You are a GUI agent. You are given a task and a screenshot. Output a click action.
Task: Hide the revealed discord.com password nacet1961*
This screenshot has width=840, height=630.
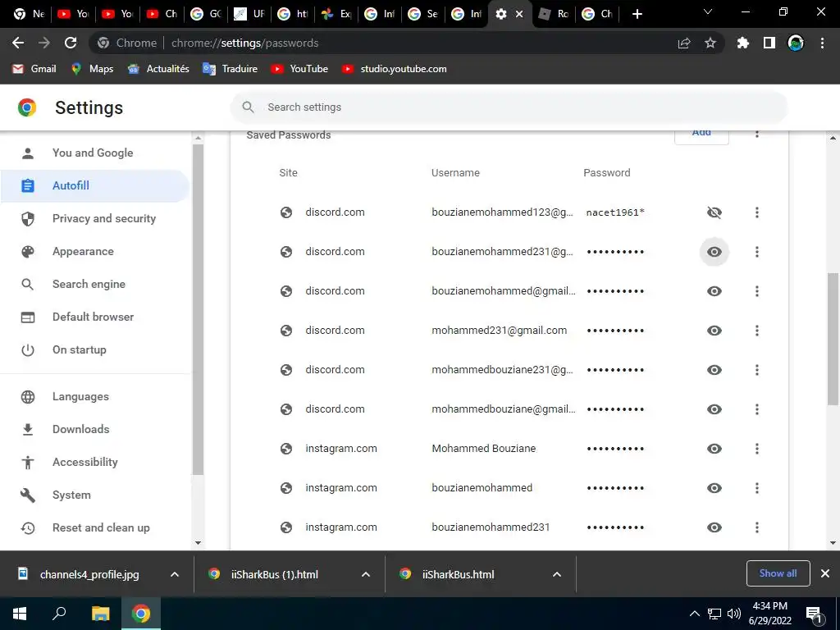pyautogui.click(x=714, y=212)
